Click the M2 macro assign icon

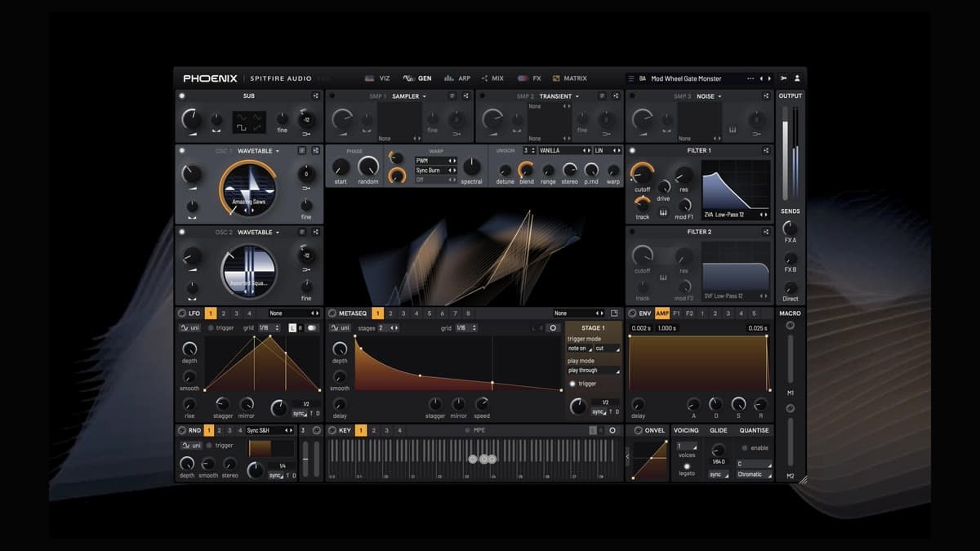click(x=790, y=408)
